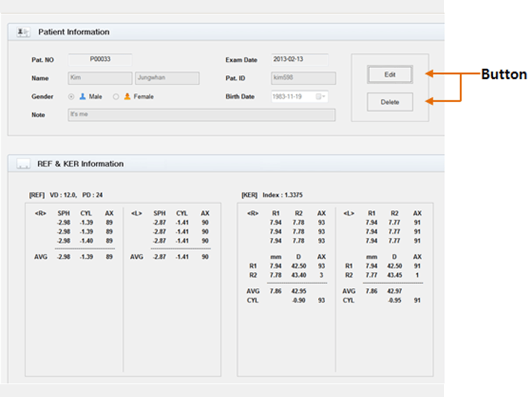Click the Gender label
The image size is (532, 397).
point(42,97)
